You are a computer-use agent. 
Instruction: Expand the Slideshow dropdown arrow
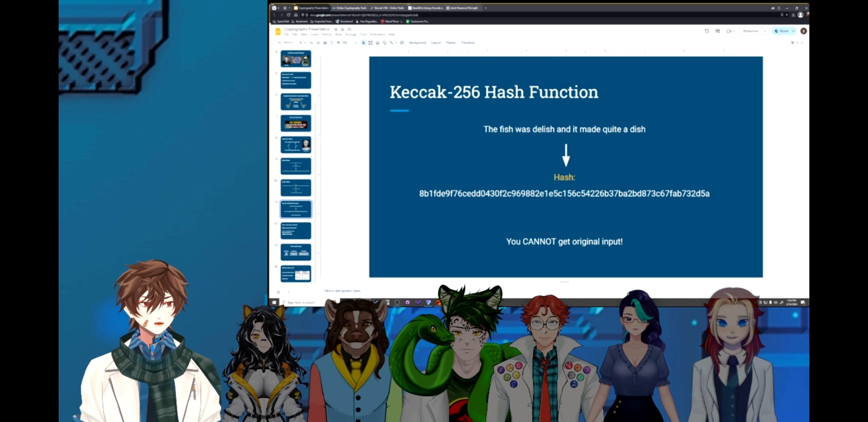765,31
